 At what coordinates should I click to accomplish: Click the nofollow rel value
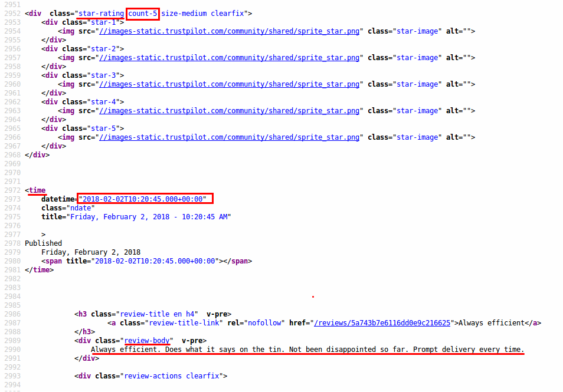[264, 323]
